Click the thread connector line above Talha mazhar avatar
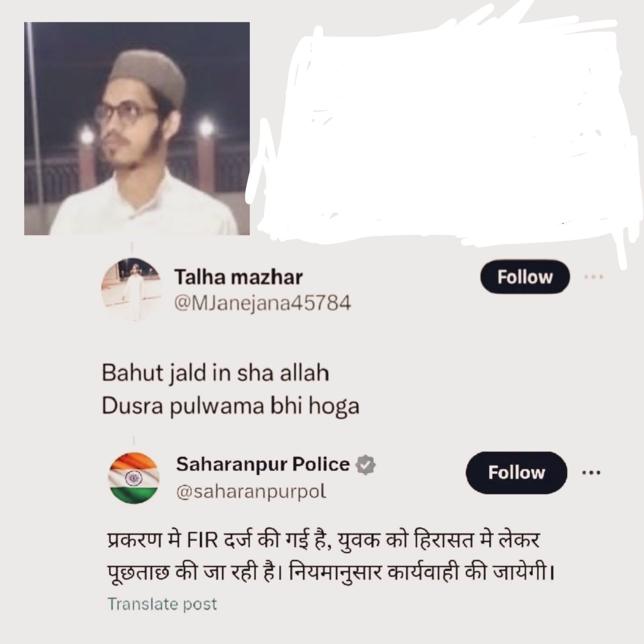The width and height of the screenshot is (644, 644). tap(132, 246)
